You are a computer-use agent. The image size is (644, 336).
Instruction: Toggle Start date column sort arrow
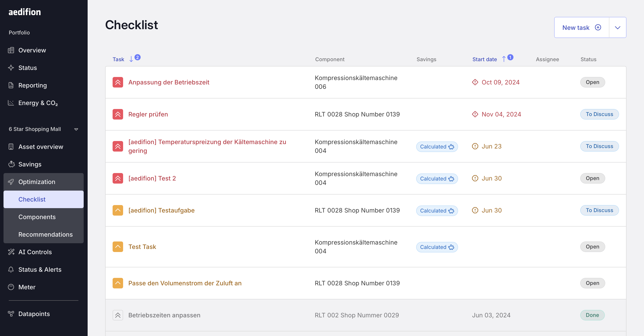[504, 59]
